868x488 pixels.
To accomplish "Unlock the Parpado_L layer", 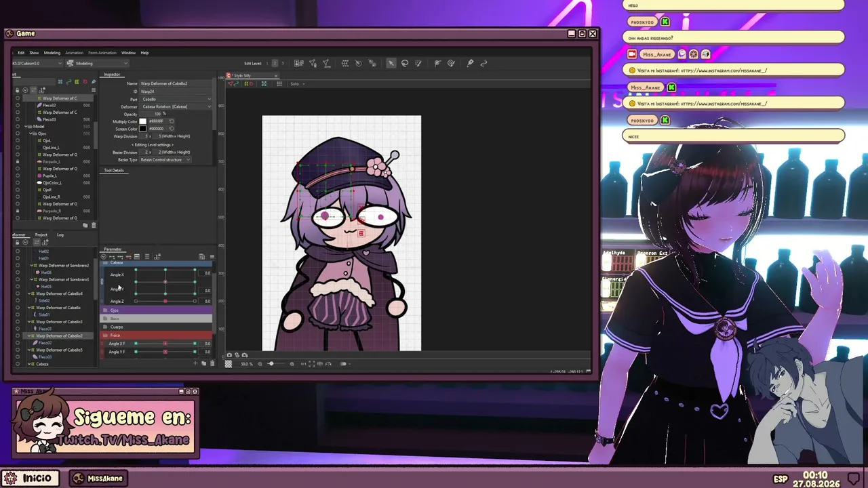I will [18, 162].
